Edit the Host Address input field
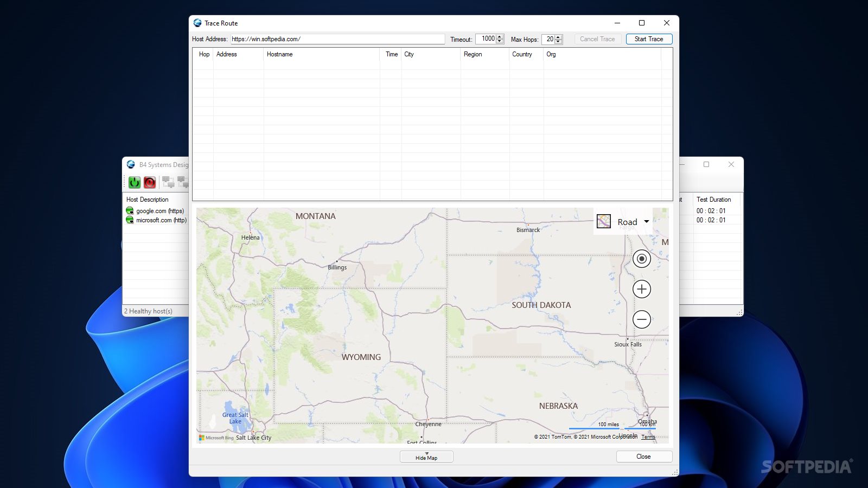 337,39
